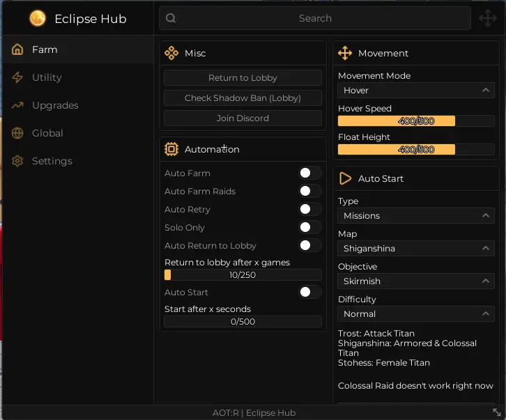Click the Auto Start section header
This screenshot has width=506, height=420.
point(416,178)
